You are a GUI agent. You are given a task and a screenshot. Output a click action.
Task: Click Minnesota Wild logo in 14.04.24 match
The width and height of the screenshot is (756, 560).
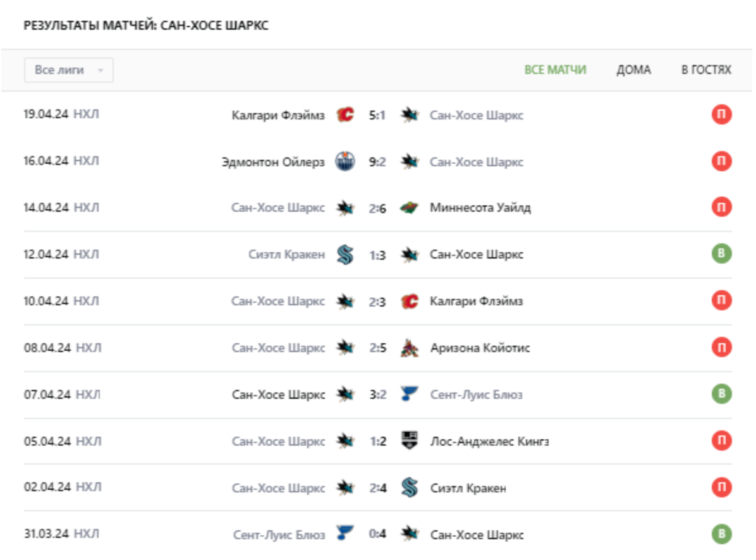point(410,208)
